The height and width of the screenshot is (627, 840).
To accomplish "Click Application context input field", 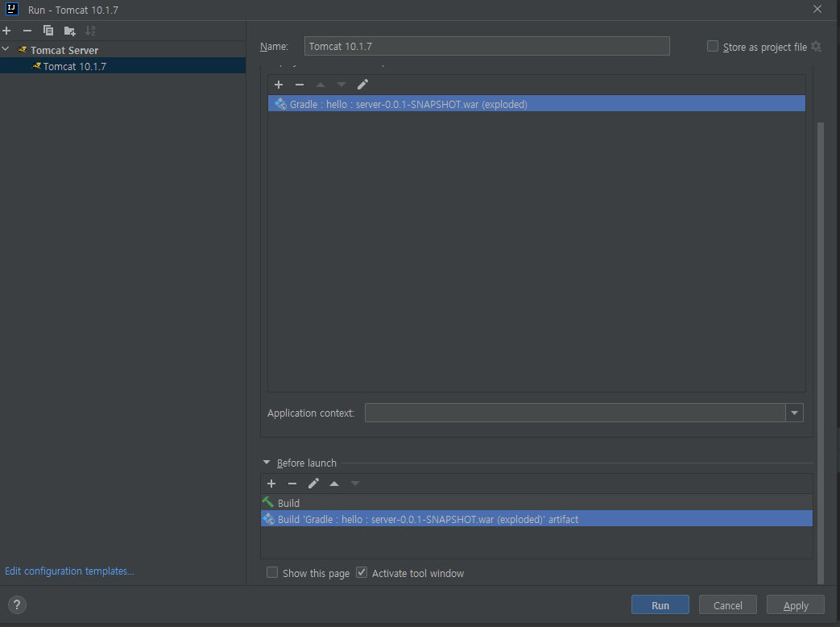I will click(x=575, y=413).
